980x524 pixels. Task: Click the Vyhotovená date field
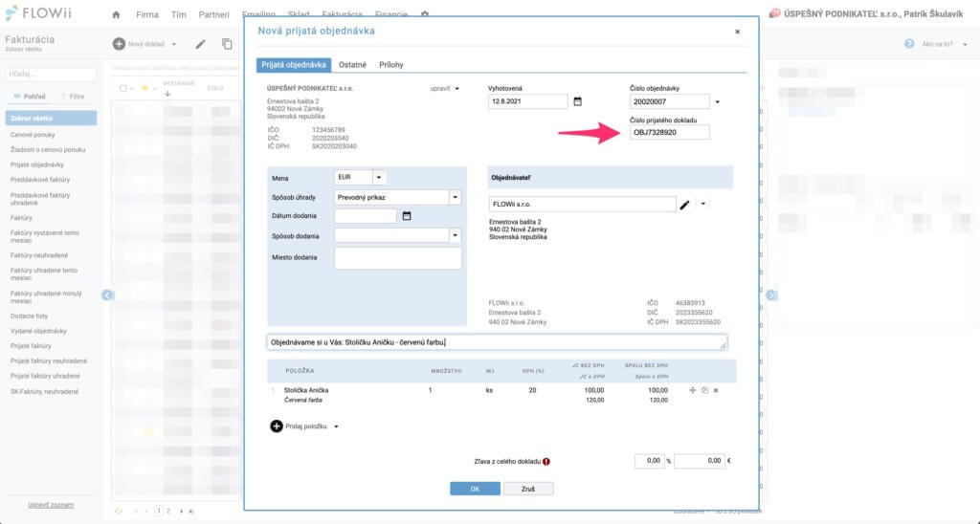(528, 101)
